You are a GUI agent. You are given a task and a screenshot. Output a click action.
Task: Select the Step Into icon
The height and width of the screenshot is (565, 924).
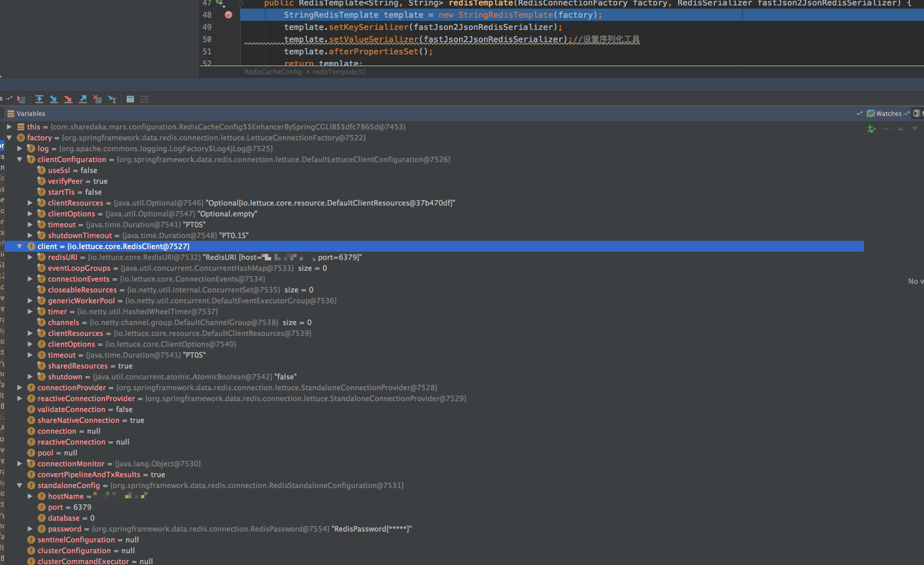53,99
